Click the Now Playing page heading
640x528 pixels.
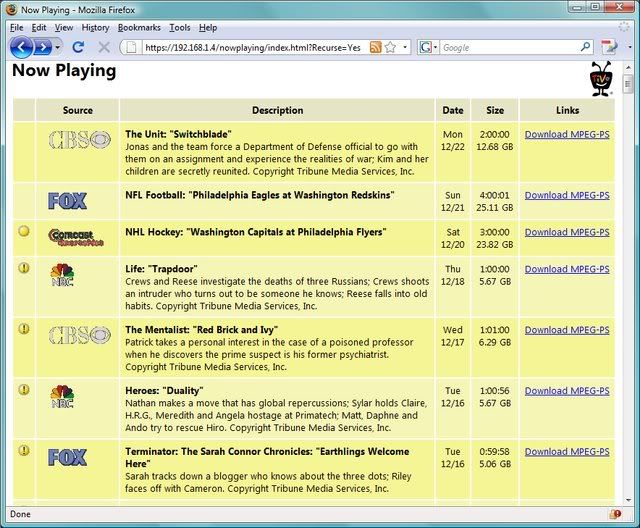(64, 71)
